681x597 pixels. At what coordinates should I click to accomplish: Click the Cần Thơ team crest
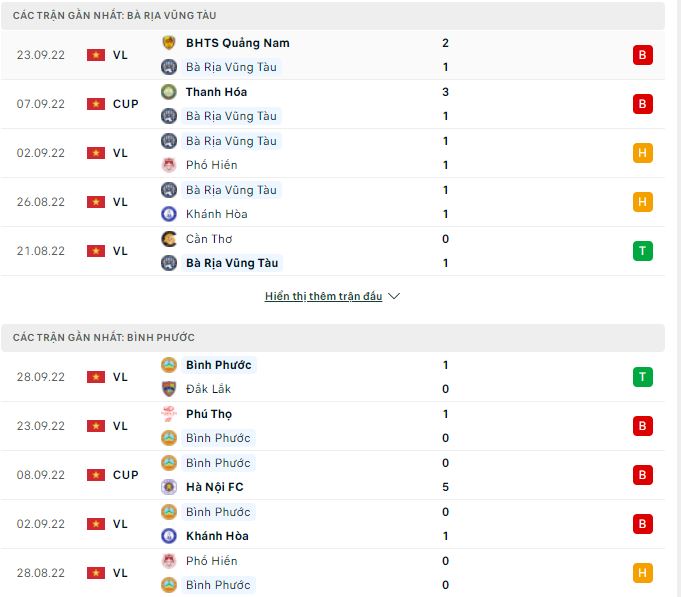tap(168, 239)
